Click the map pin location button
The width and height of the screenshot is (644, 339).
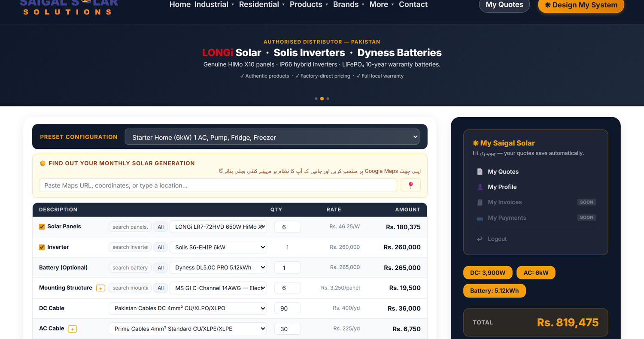(x=410, y=185)
